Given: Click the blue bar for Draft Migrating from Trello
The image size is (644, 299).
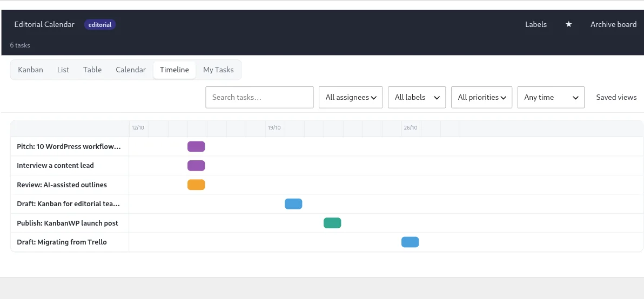Looking at the screenshot, I should click(410, 242).
